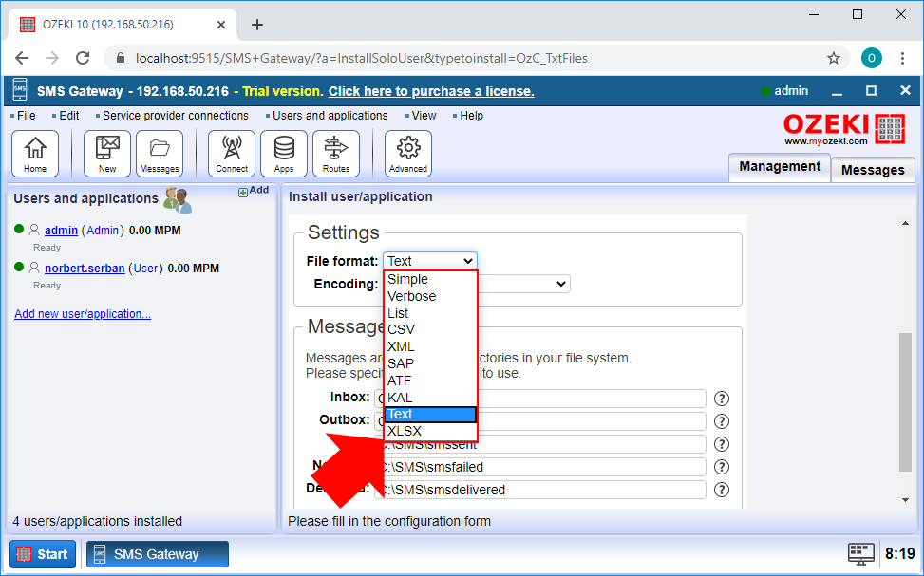Click the smsfailed path input field
The width and height of the screenshot is (924, 576).
pyautogui.click(x=539, y=467)
